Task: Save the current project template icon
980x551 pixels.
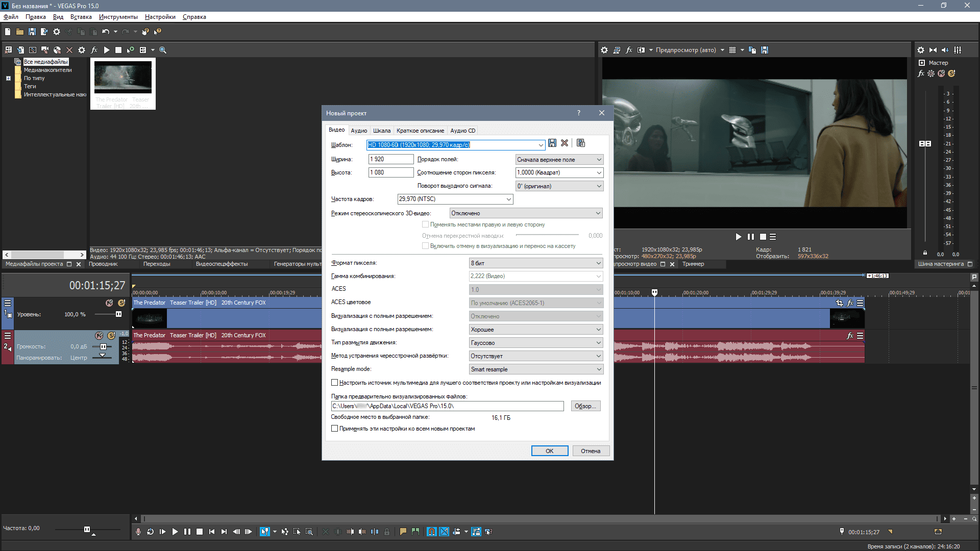Action: click(552, 143)
